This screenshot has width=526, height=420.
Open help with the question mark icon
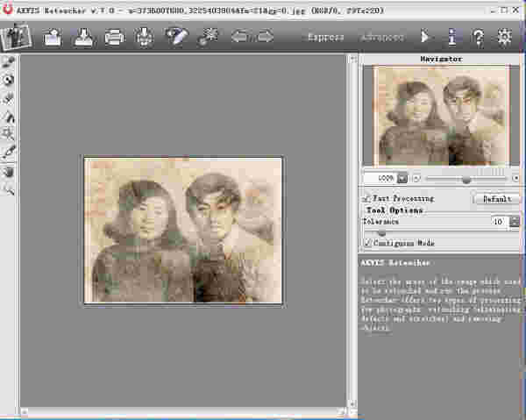click(478, 38)
